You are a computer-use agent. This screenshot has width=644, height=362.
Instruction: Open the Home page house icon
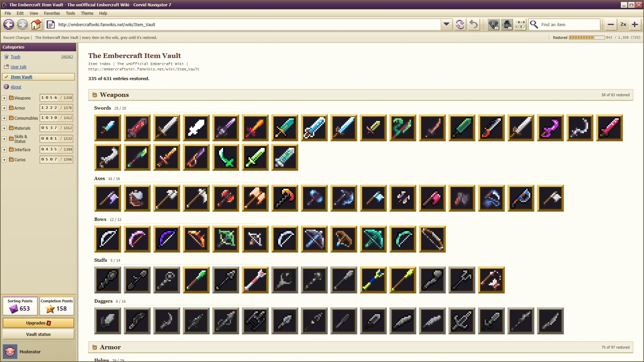pyautogui.click(x=36, y=25)
